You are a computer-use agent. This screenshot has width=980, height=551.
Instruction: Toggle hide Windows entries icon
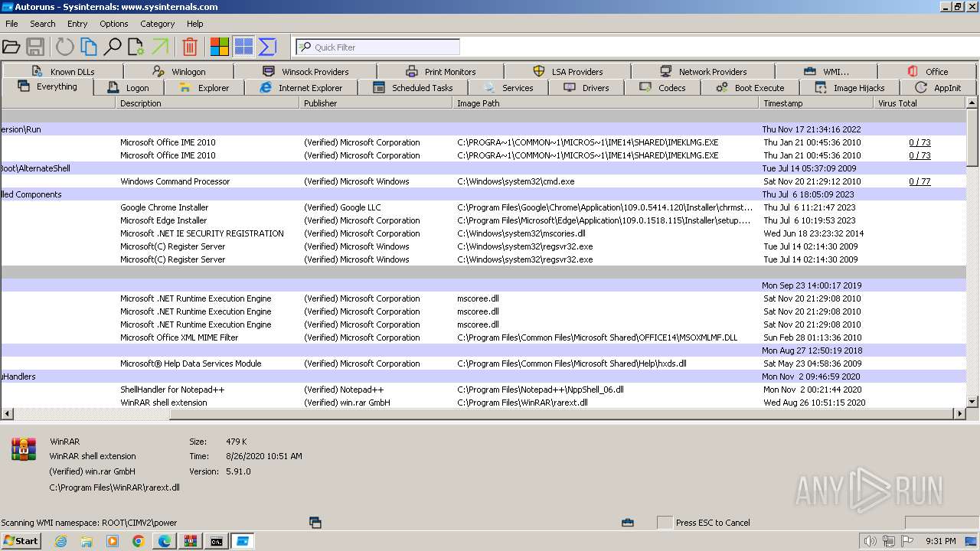pos(243,47)
